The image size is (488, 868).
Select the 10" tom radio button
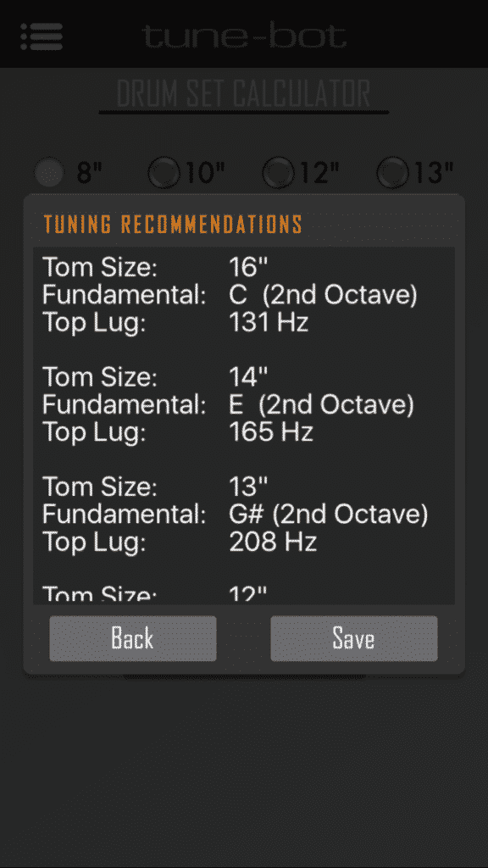point(164,172)
